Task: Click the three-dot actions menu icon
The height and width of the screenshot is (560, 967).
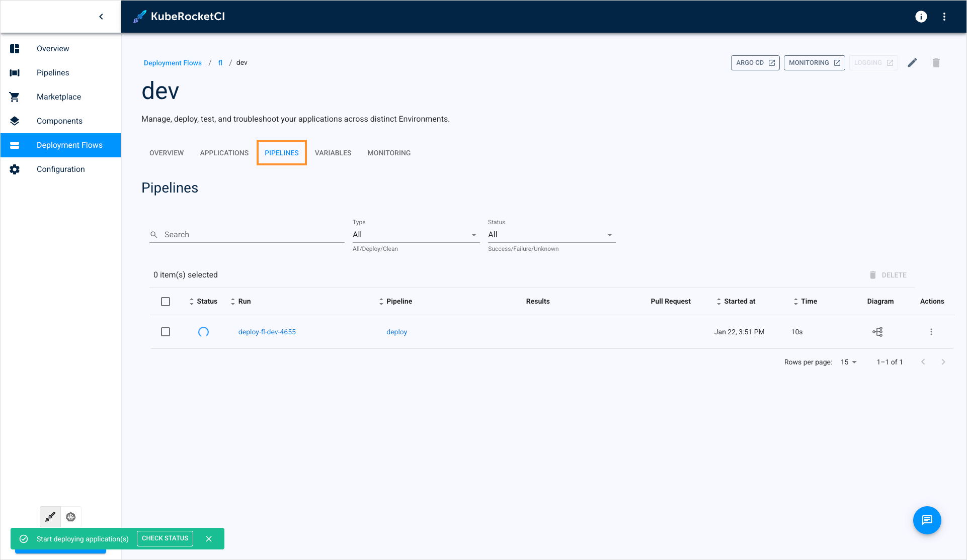Action: point(932,332)
